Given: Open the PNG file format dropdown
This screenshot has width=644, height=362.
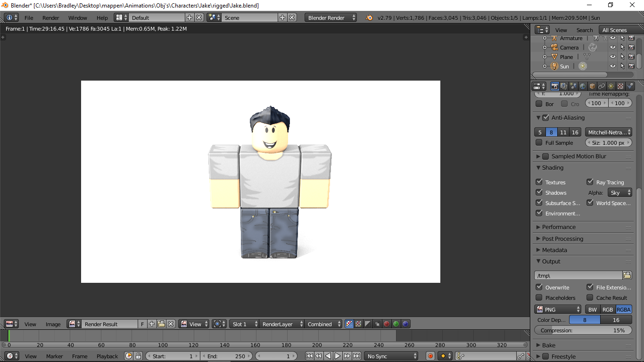Looking at the screenshot, I should tap(558, 309).
